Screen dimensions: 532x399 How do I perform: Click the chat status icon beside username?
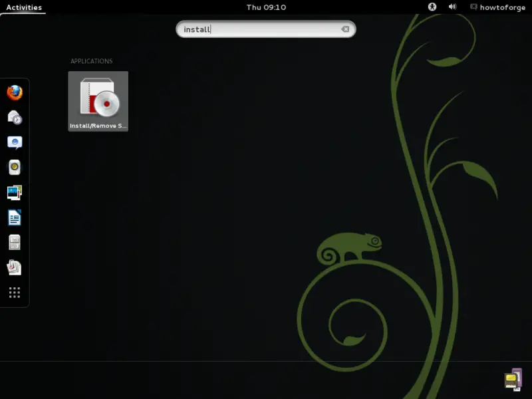point(473,7)
